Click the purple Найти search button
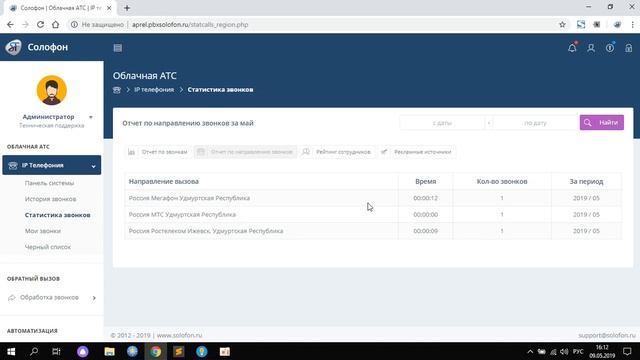The image size is (640, 360). coord(602,122)
